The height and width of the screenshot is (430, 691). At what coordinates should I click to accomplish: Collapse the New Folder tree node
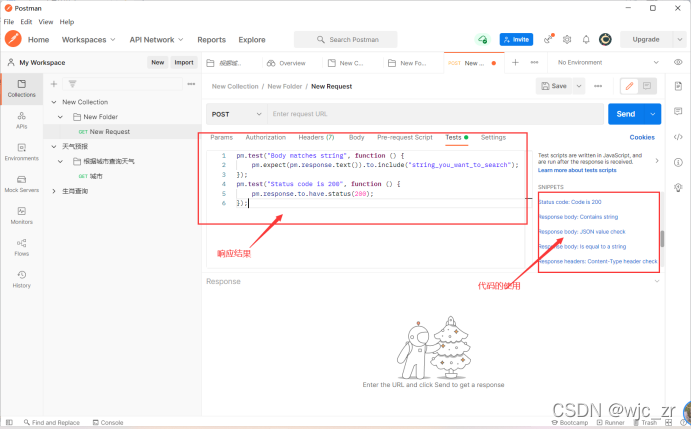point(61,117)
